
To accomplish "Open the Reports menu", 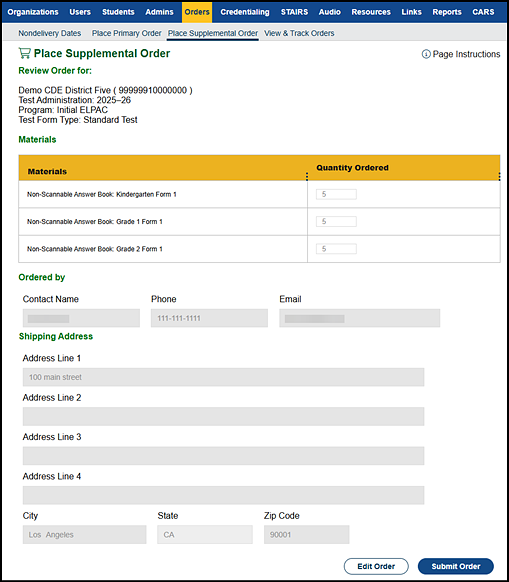I will 447,12.
